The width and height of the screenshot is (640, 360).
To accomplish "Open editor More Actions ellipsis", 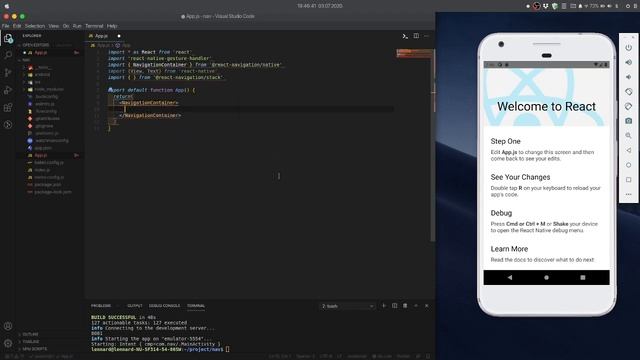I will tap(427, 36).
